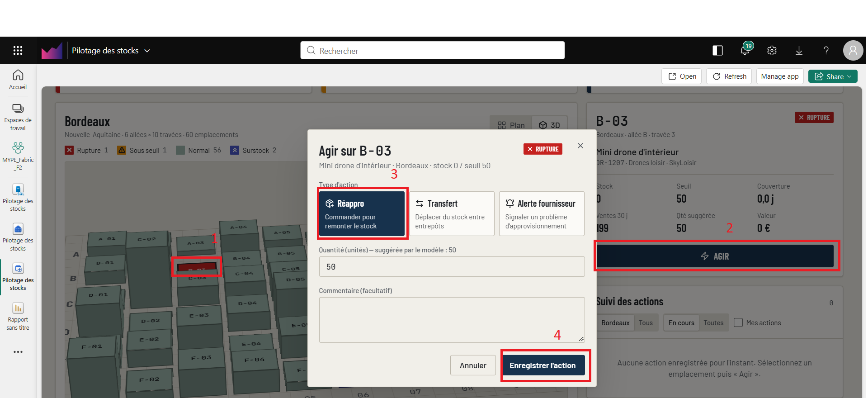Click the Surstock legend swatch

[235, 150]
